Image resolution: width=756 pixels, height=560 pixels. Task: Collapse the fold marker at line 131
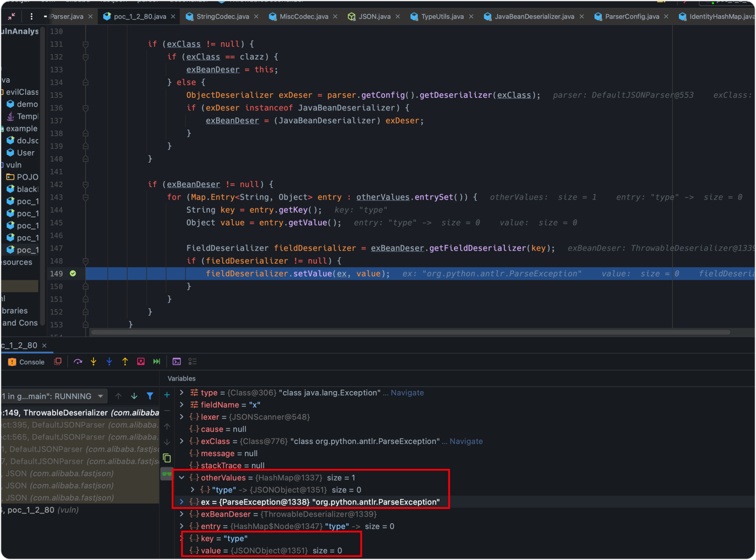(86, 44)
